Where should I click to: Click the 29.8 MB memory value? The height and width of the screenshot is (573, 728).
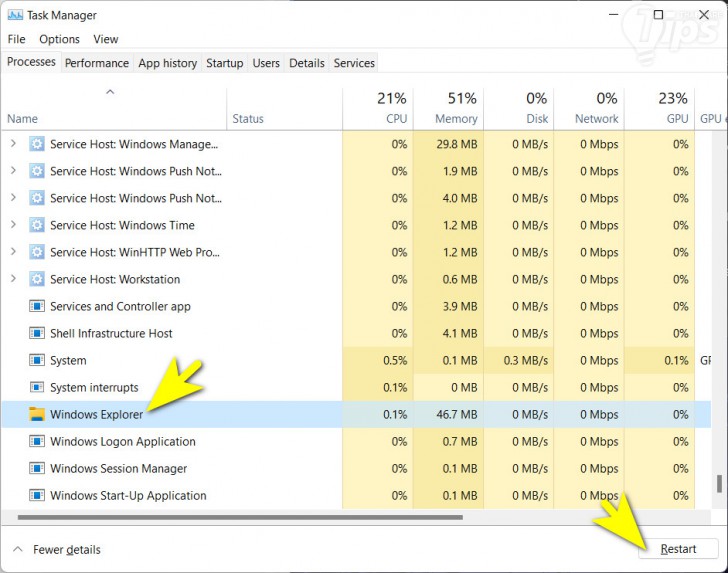(456, 144)
